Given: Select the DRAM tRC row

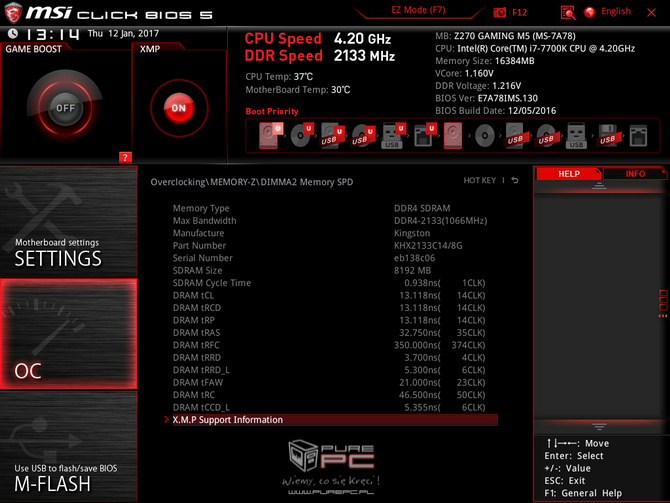Looking at the screenshot, I should tap(335, 395).
